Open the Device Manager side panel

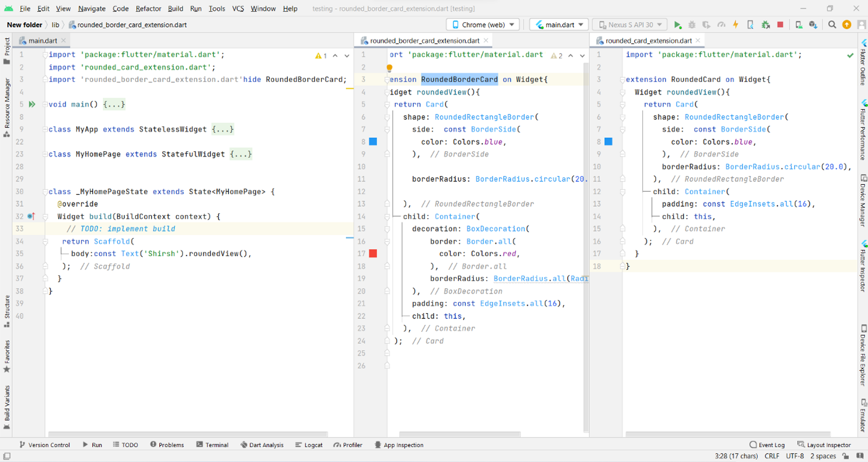863,200
